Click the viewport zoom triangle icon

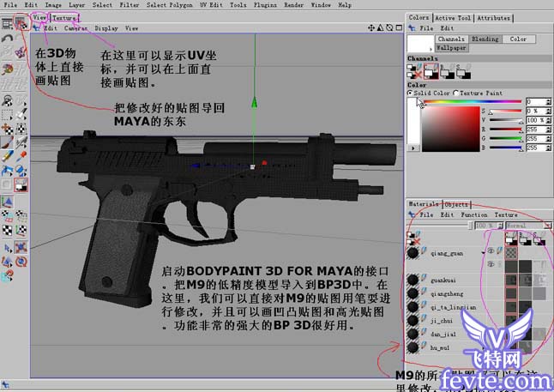(x=380, y=28)
